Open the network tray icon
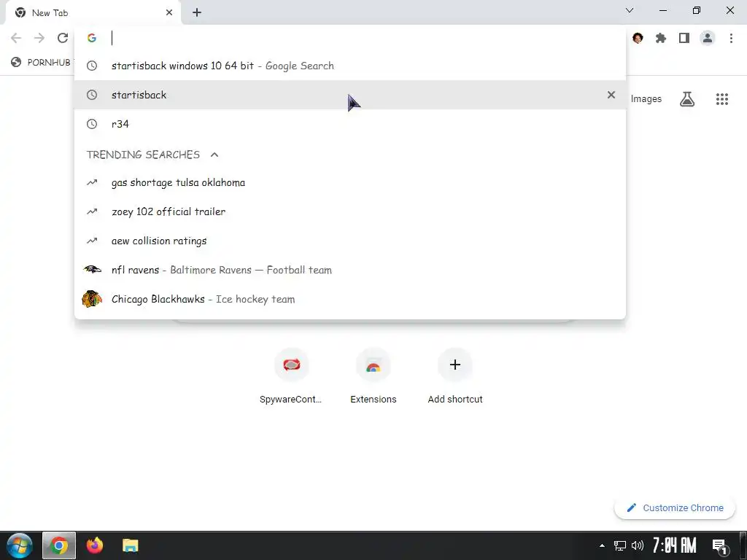747x560 pixels. 620,545
